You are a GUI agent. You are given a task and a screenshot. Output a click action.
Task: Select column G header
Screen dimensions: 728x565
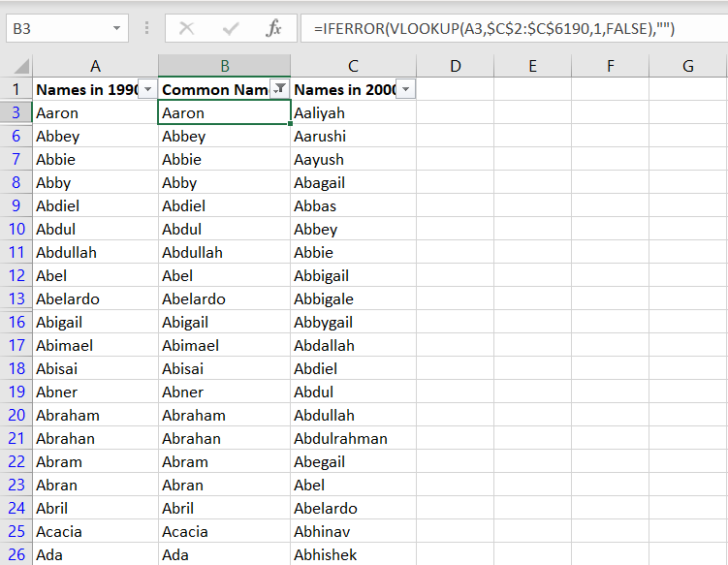(x=687, y=66)
